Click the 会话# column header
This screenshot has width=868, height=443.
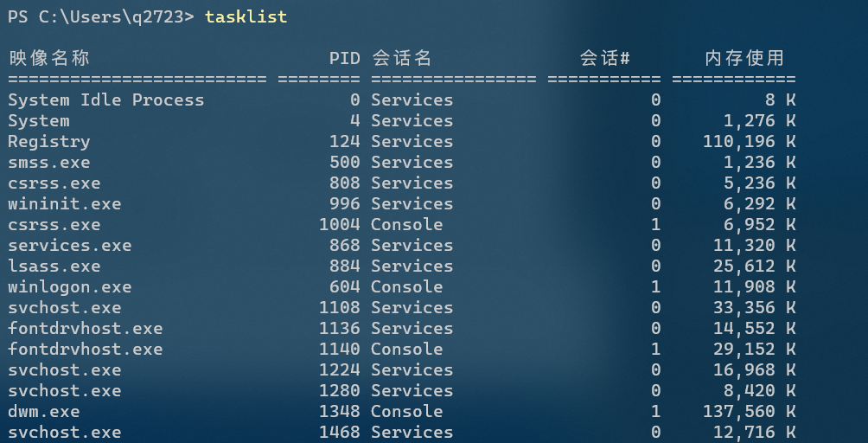pos(604,58)
